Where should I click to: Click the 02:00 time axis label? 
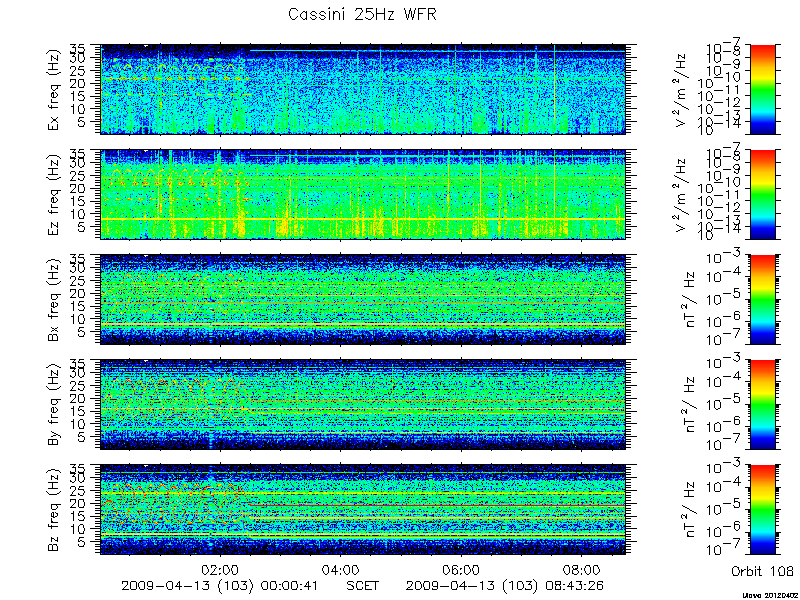(220, 569)
